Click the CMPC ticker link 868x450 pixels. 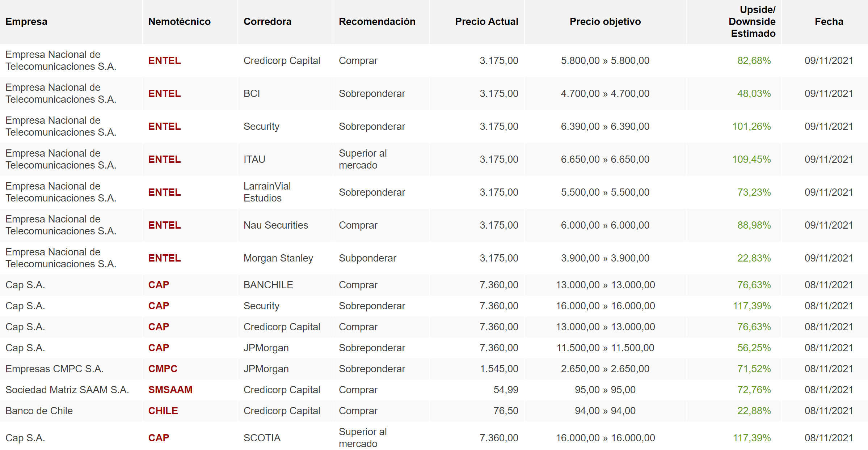tap(163, 369)
